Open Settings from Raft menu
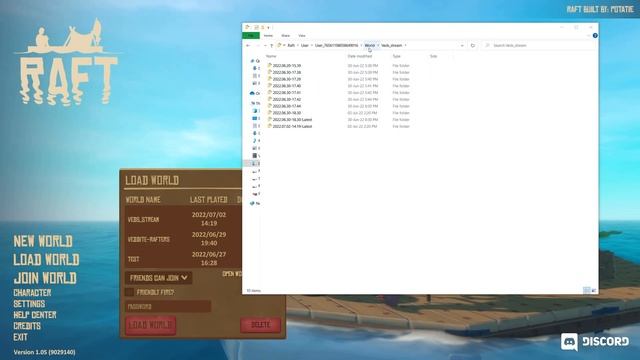640x360 pixels. click(x=29, y=304)
